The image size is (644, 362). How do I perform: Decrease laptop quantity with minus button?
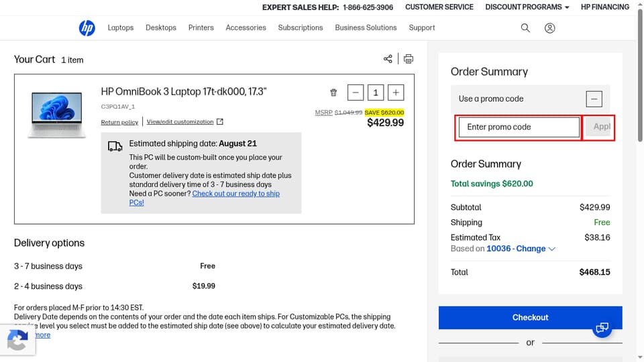pos(356,93)
